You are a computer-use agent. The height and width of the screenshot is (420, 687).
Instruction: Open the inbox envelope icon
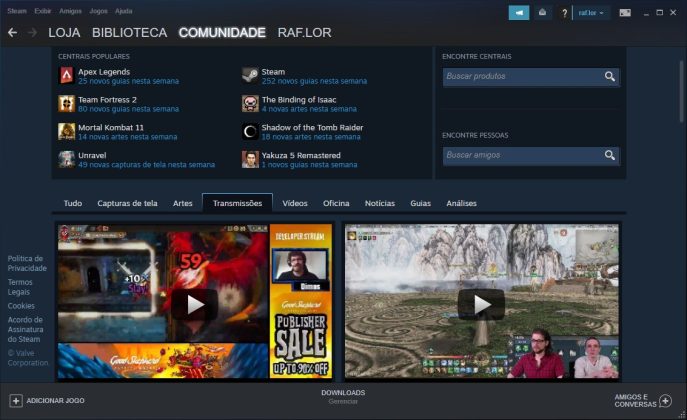click(542, 13)
